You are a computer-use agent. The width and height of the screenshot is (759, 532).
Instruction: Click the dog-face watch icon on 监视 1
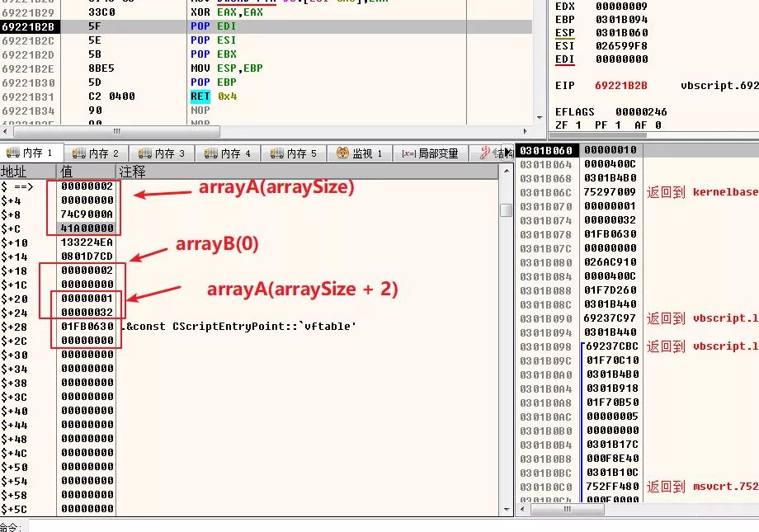pyautogui.click(x=342, y=153)
